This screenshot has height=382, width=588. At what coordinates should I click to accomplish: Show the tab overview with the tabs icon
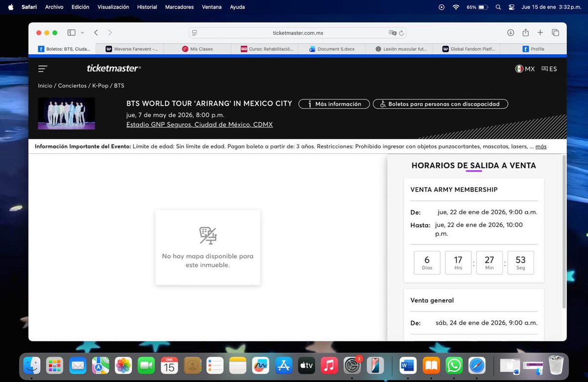click(x=555, y=32)
